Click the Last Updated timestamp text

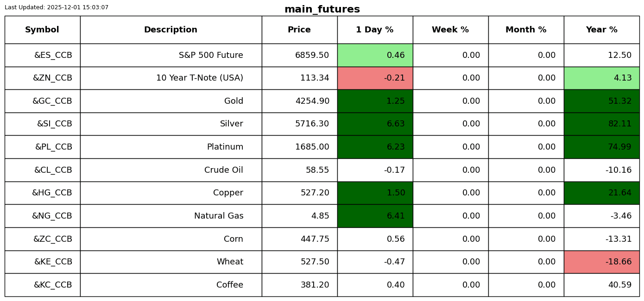(x=57, y=8)
